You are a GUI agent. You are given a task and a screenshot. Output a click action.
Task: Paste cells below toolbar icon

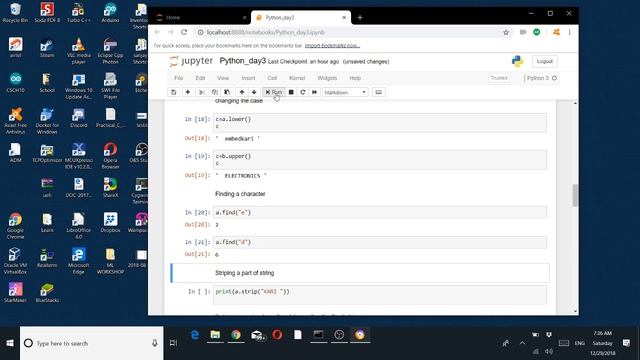pos(227,92)
